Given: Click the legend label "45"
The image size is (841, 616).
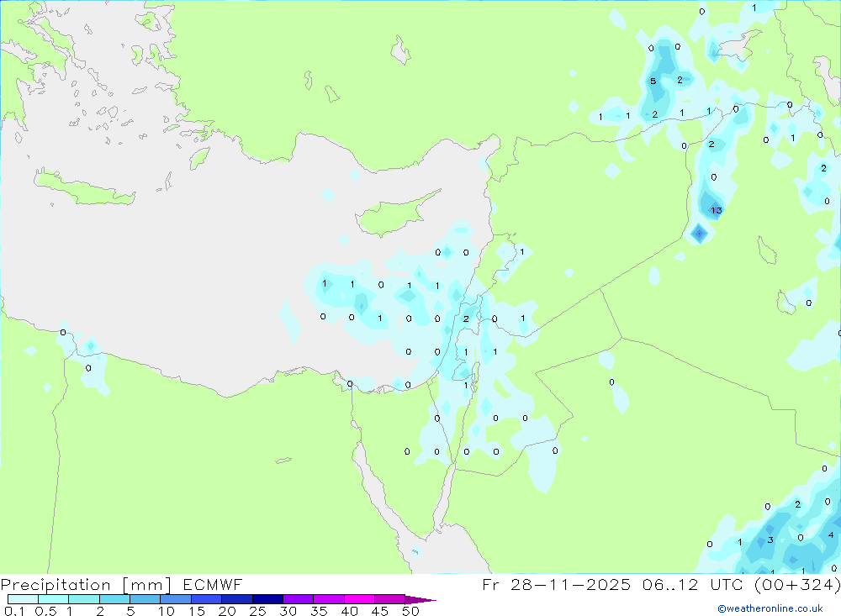Looking at the screenshot, I should (x=380, y=611).
